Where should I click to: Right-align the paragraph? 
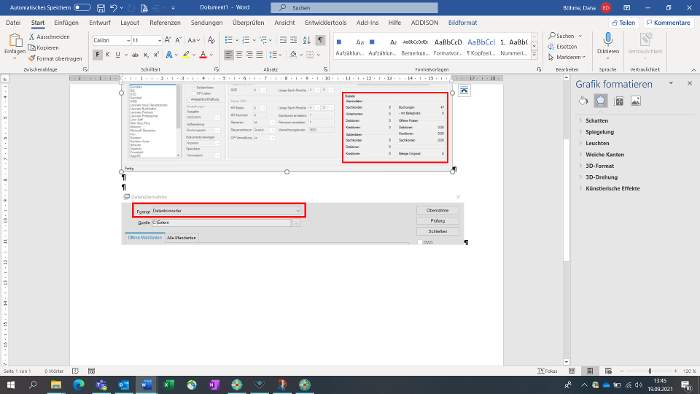pyautogui.click(x=249, y=55)
